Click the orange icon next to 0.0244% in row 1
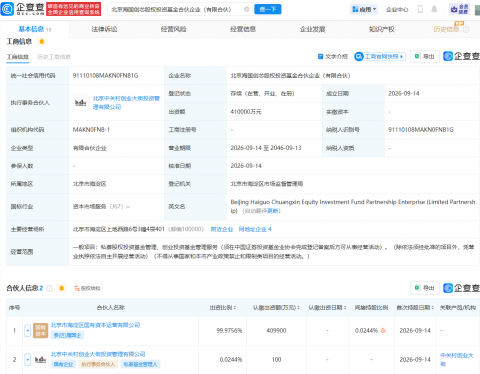 383,331
